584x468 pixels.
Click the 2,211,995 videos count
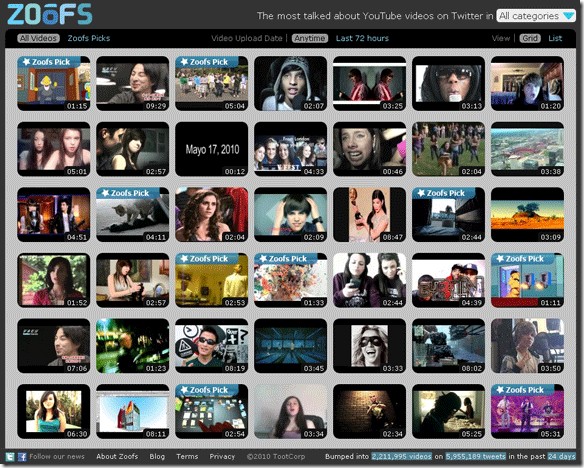402,456
